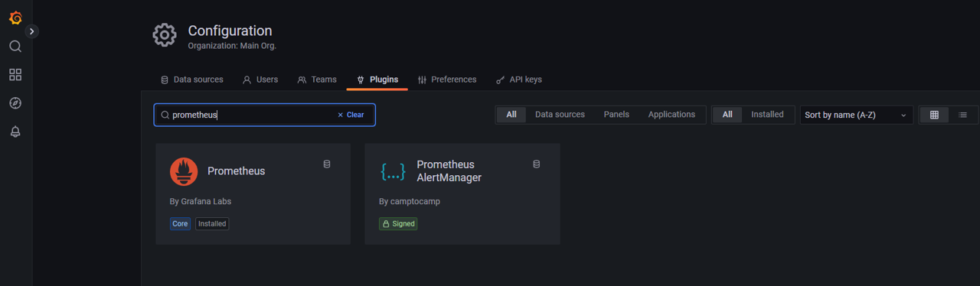
Task: Click the 'Organization: Main Org.' subtitle
Action: pyautogui.click(x=232, y=46)
